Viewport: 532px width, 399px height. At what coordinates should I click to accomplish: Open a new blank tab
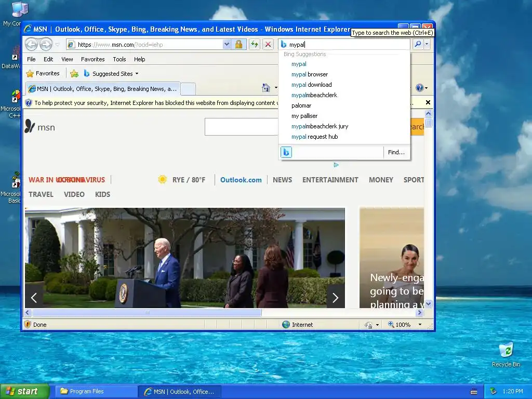[188, 89]
